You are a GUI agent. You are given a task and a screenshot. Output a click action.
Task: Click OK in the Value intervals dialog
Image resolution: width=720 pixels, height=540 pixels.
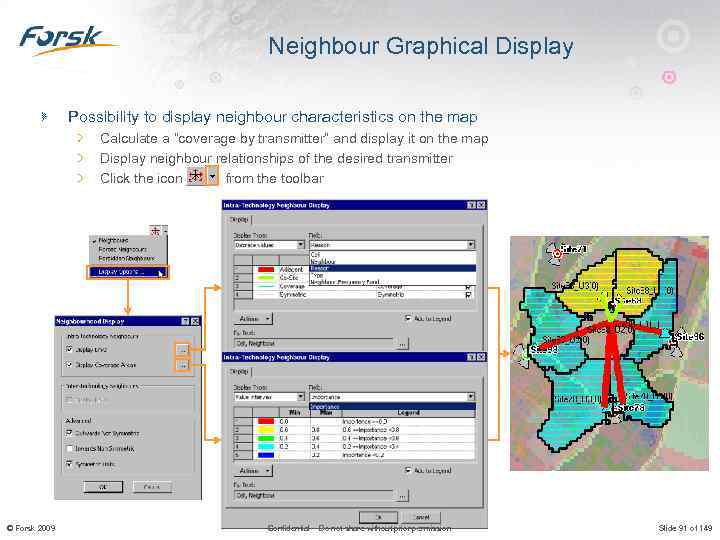point(378,517)
